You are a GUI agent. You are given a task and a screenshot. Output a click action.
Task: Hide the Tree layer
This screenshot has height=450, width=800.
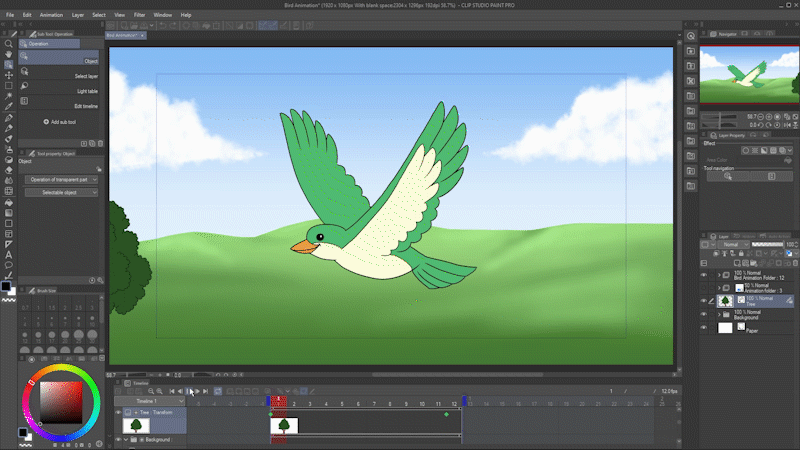pyautogui.click(x=703, y=300)
